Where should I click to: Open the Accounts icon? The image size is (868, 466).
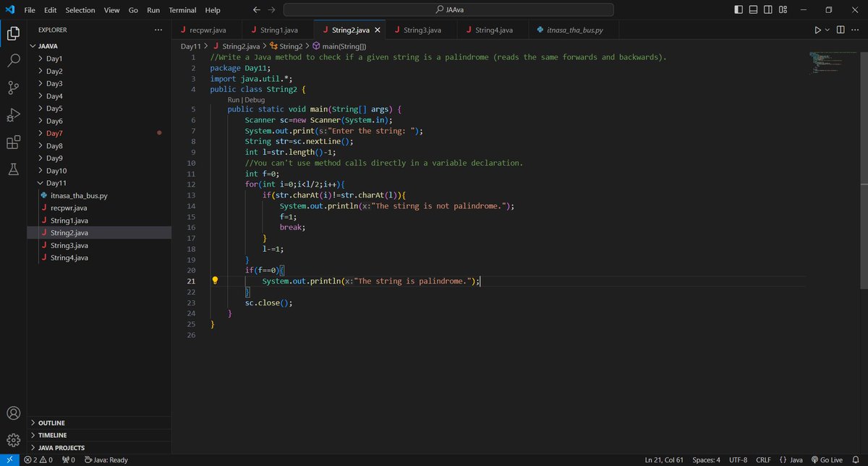point(13,413)
